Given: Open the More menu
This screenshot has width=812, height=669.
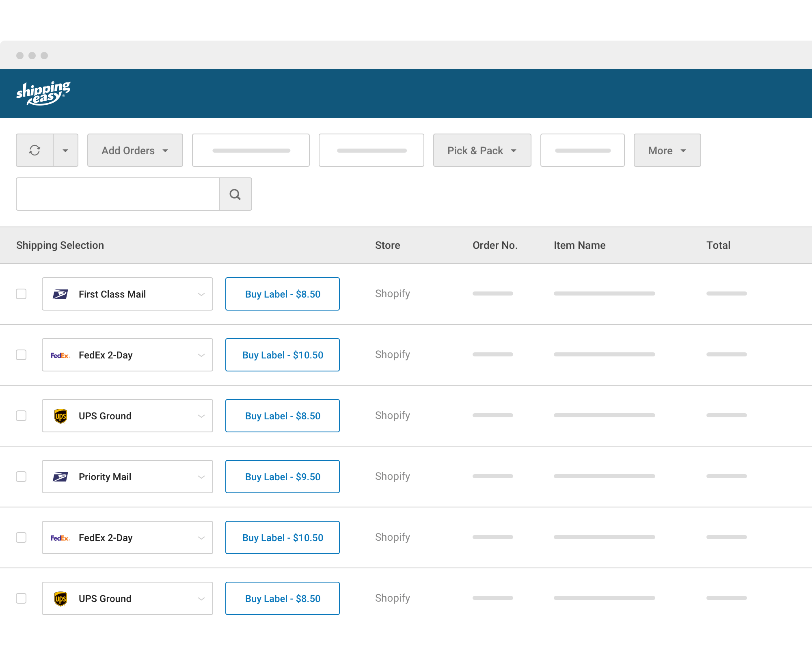Looking at the screenshot, I should click(667, 150).
